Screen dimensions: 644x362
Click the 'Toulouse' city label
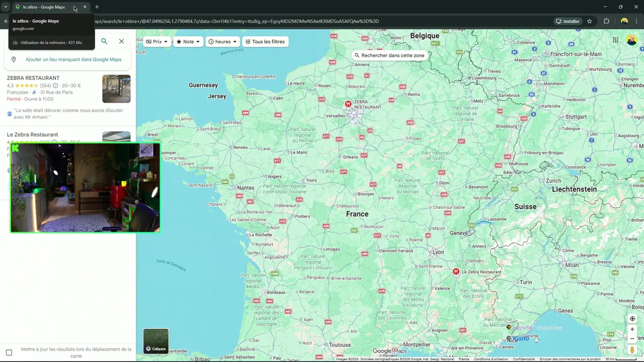tap(340, 345)
